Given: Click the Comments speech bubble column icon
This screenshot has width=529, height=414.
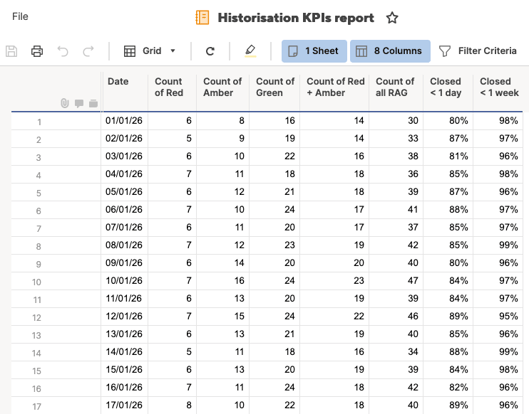Looking at the screenshot, I should coord(79,103).
